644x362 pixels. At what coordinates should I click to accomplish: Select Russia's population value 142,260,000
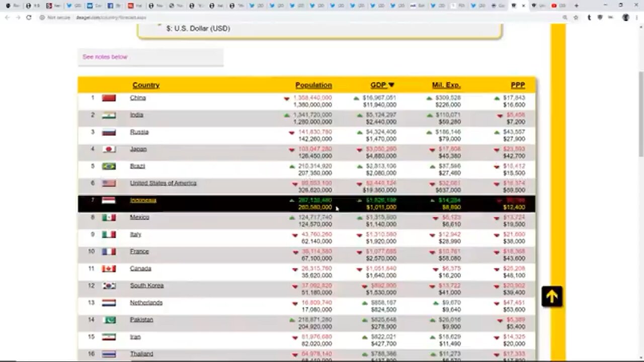tap(315, 139)
